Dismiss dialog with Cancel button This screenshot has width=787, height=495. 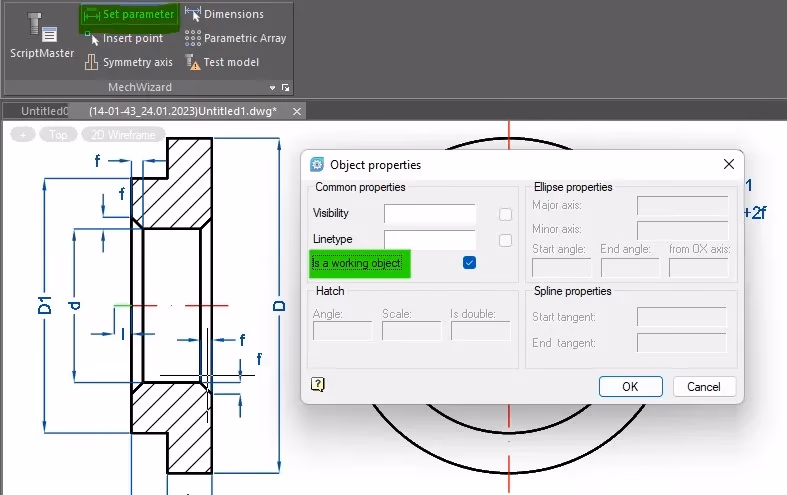click(x=704, y=387)
